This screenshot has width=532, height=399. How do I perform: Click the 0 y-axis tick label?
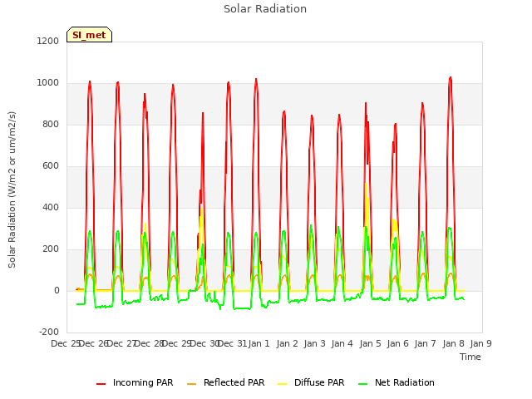[x=57, y=290]
